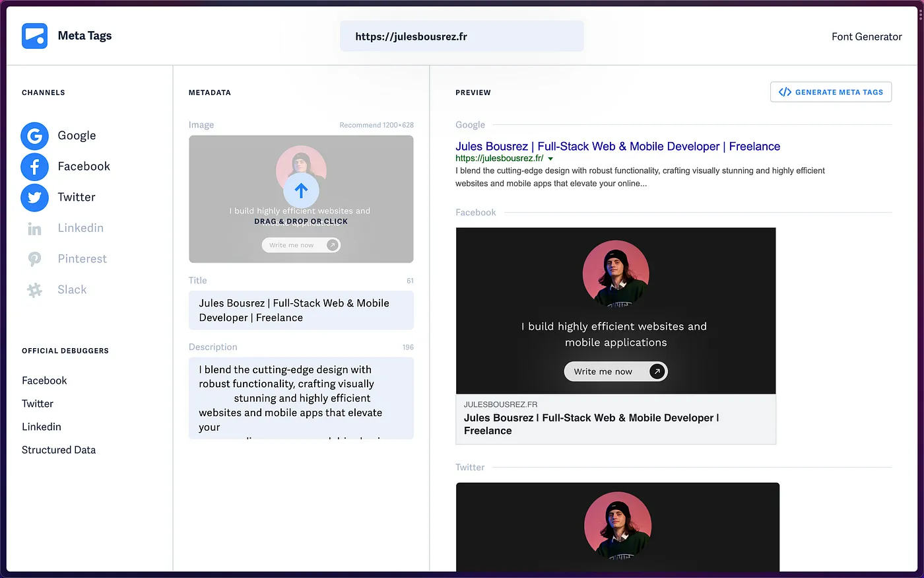Open the Font Generator link
Image resolution: width=924 pixels, height=578 pixels.
click(867, 37)
